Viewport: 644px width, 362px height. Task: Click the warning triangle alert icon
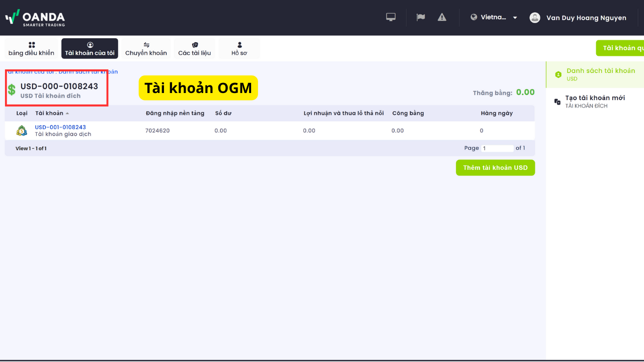(x=442, y=17)
